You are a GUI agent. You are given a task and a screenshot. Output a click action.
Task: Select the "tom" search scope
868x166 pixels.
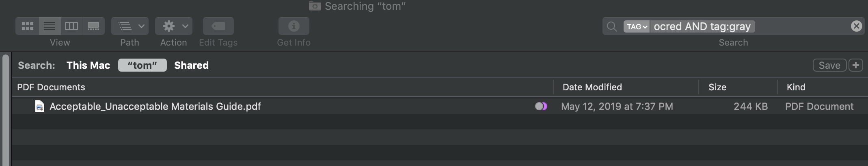coord(142,66)
